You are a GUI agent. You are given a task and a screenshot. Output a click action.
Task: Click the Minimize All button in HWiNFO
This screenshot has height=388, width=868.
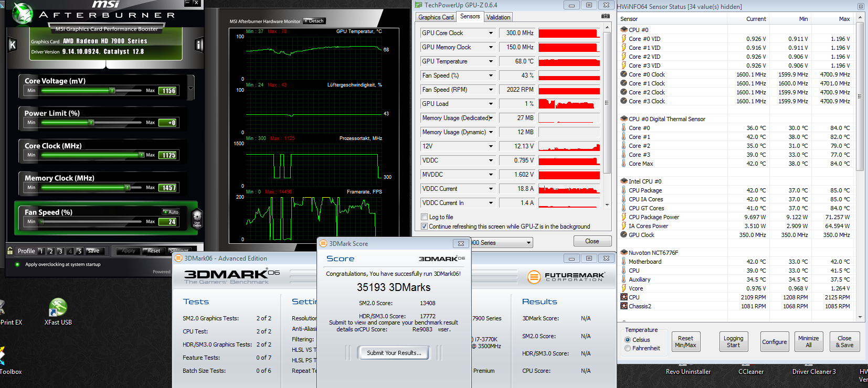click(x=809, y=342)
